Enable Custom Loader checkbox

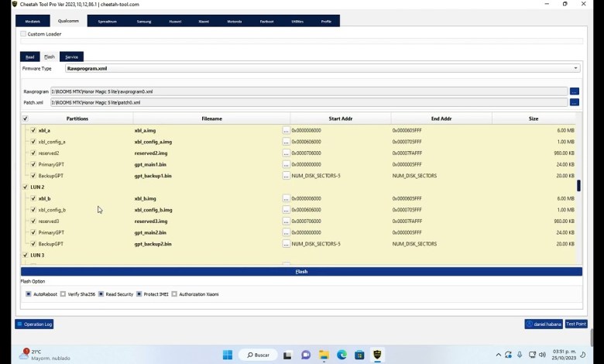pos(23,34)
